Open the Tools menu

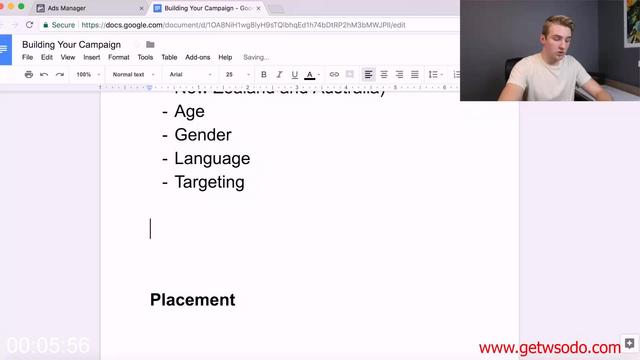[x=145, y=57]
